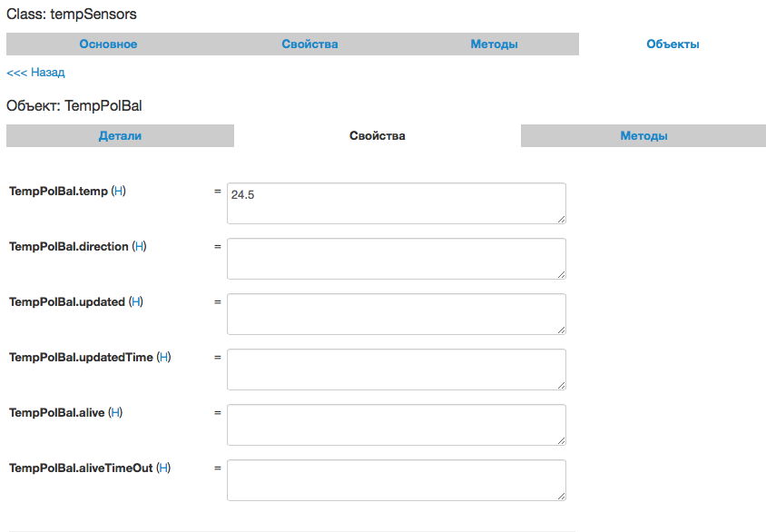Open history (H) for TempPolBal.direction
The image size is (766, 532).
[140, 247]
